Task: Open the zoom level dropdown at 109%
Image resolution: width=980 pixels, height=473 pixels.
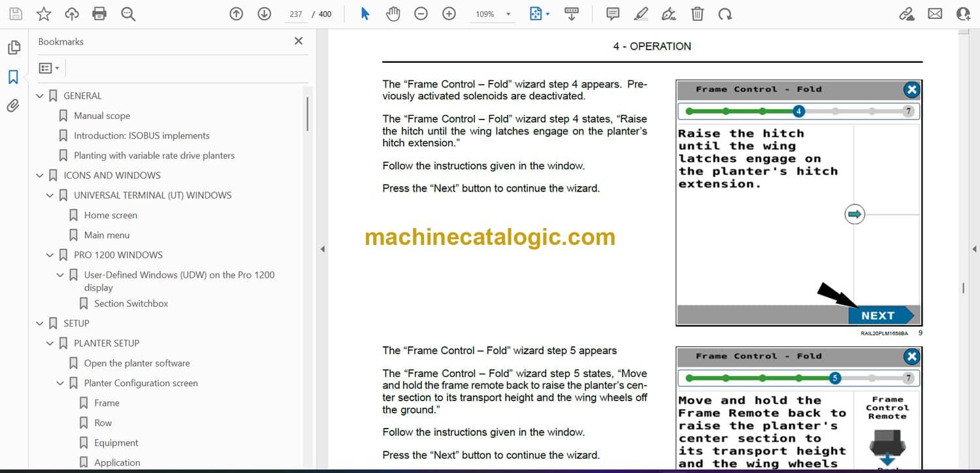Action: (508, 14)
